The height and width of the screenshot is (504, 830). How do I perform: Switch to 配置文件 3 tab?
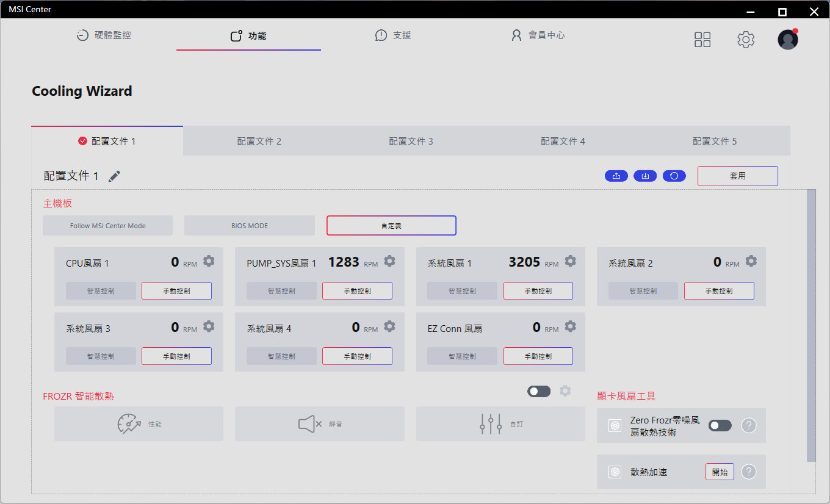pyautogui.click(x=411, y=142)
